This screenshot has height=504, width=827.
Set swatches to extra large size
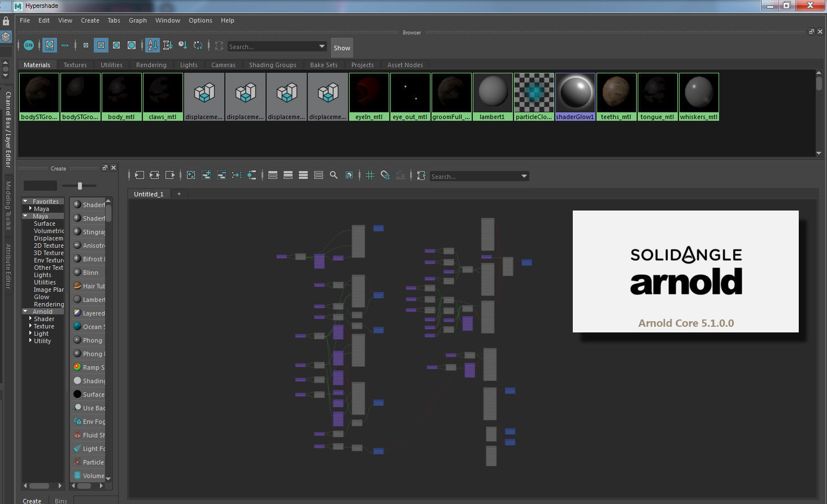132,45
